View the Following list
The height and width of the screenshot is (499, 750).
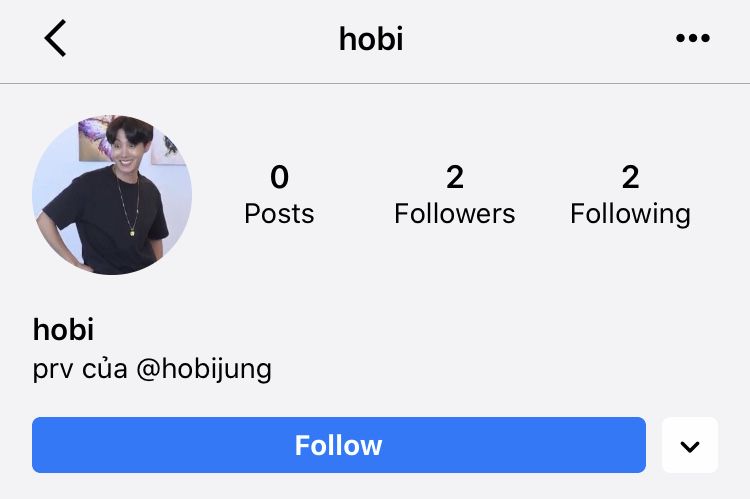pos(630,214)
